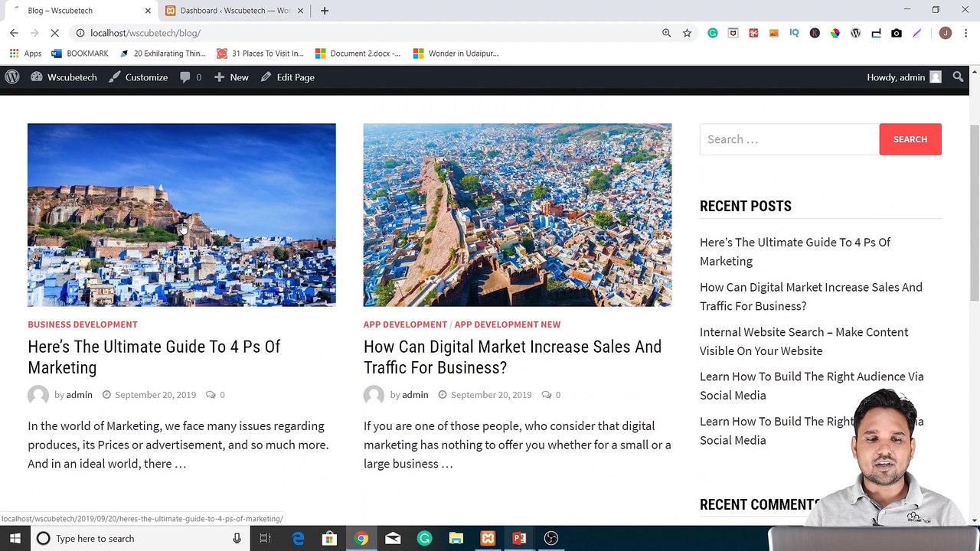Image resolution: width=980 pixels, height=551 pixels.
Task: Open the 31 Places To Visit In... bookmark
Action: tap(260, 54)
